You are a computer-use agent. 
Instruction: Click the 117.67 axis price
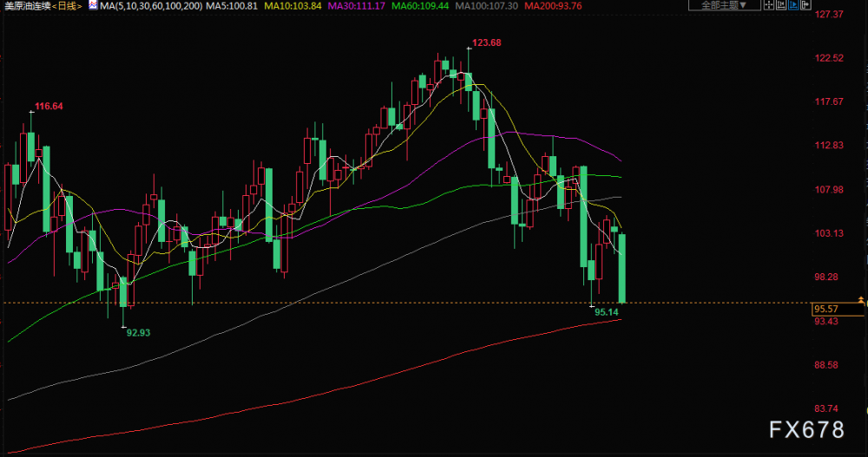click(x=829, y=101)
